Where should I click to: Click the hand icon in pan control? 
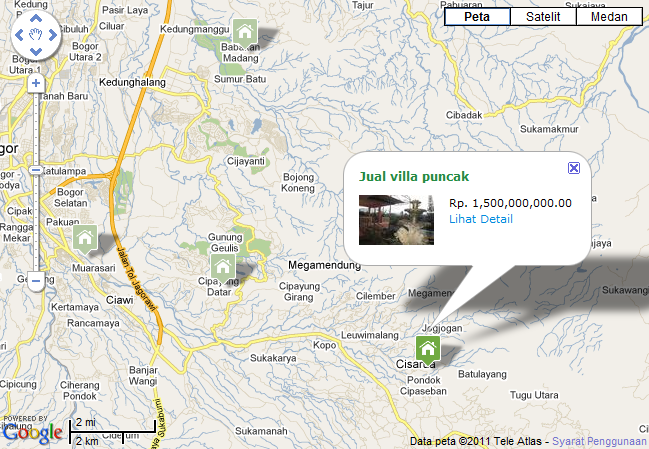coord(36,35)
